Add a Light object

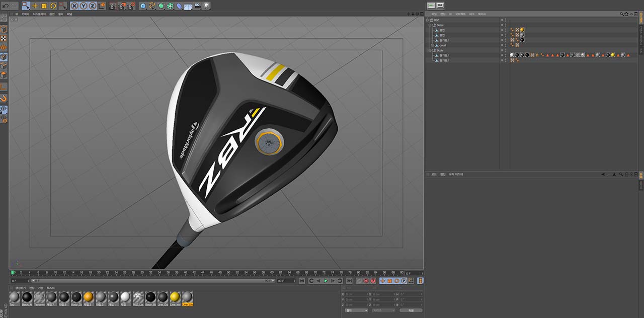tap(207, 6)
